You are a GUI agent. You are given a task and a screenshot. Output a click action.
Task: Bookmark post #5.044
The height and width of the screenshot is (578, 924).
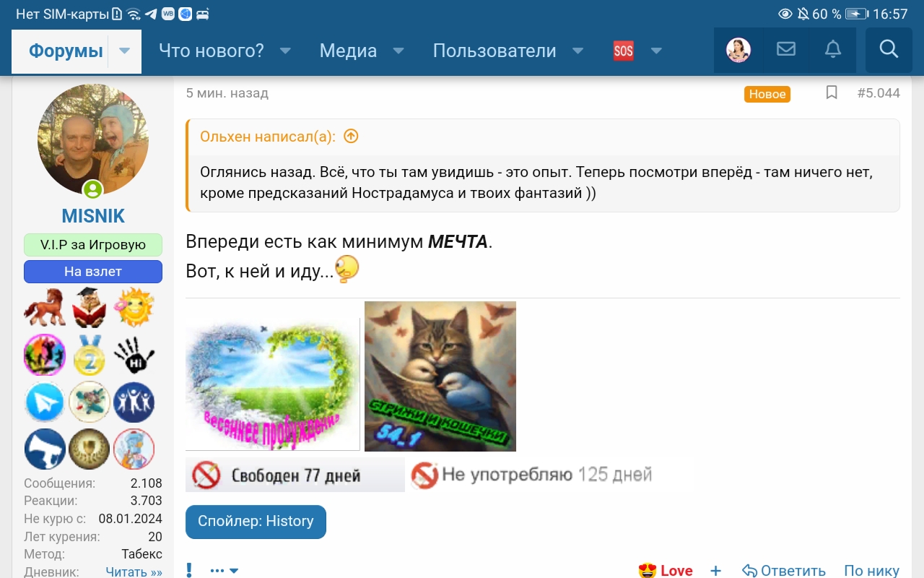pos(832,92)
